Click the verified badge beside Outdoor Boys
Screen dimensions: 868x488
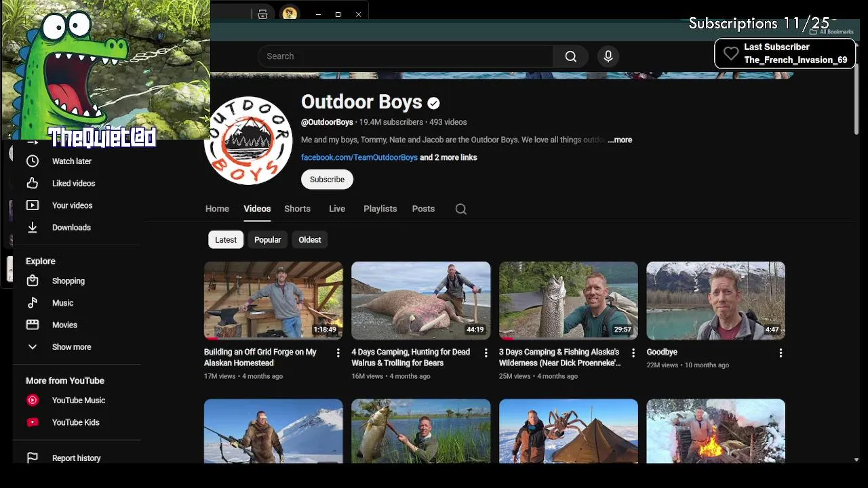click(x=433, y=103)
